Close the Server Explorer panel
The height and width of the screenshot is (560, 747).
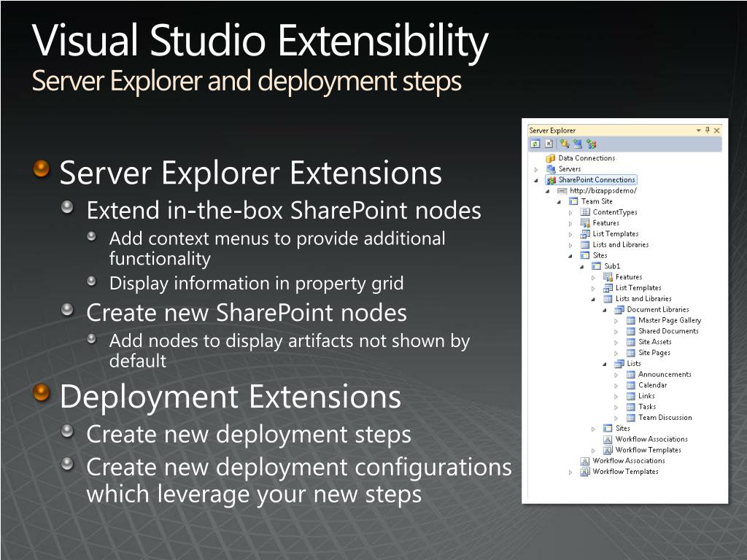click(x=717, y=130)
